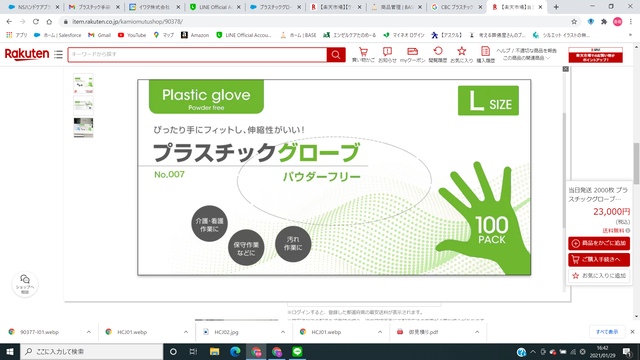Viewport: 640px width, 360px height.
Task: Open the browsing history icon
Action: click(438, 54)
